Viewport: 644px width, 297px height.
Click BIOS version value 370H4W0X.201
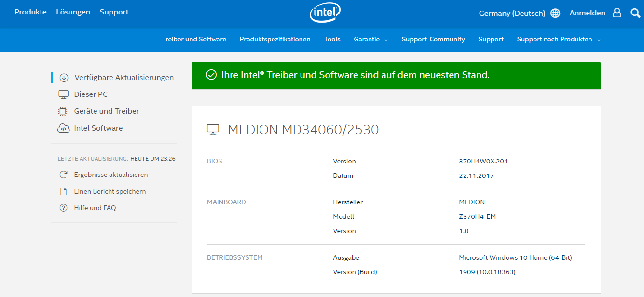pos(483,161)
